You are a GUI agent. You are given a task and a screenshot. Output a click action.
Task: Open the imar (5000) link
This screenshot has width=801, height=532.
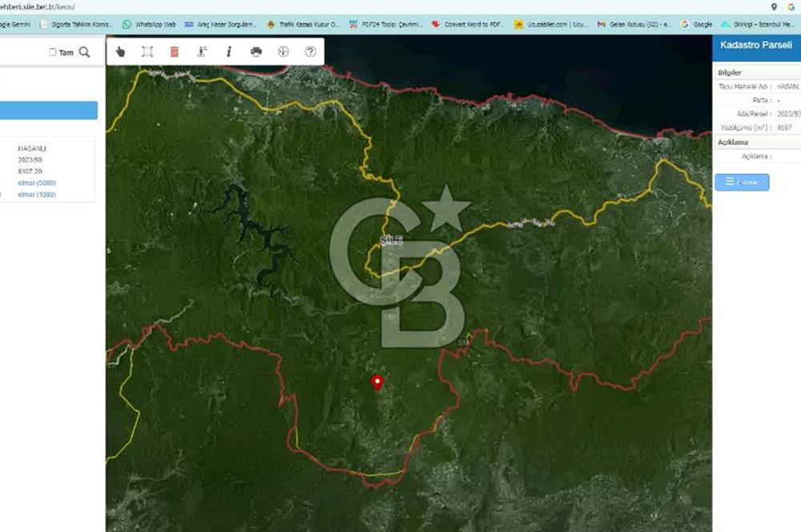coord(36,183)
